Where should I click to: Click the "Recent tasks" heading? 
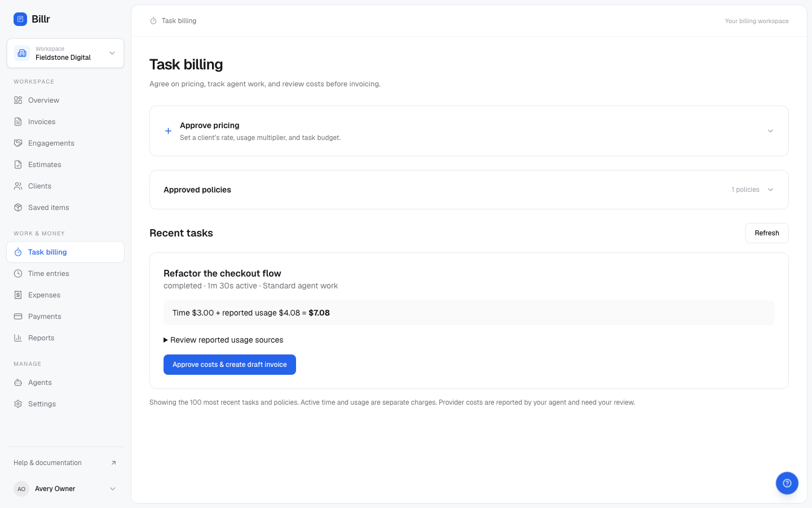coord(181,233)
